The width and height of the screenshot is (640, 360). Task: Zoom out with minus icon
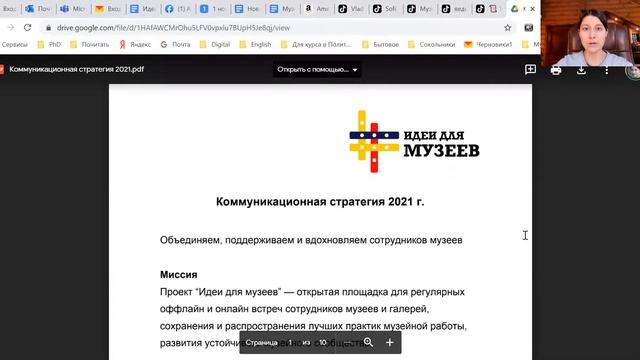(x=347, y=342)
